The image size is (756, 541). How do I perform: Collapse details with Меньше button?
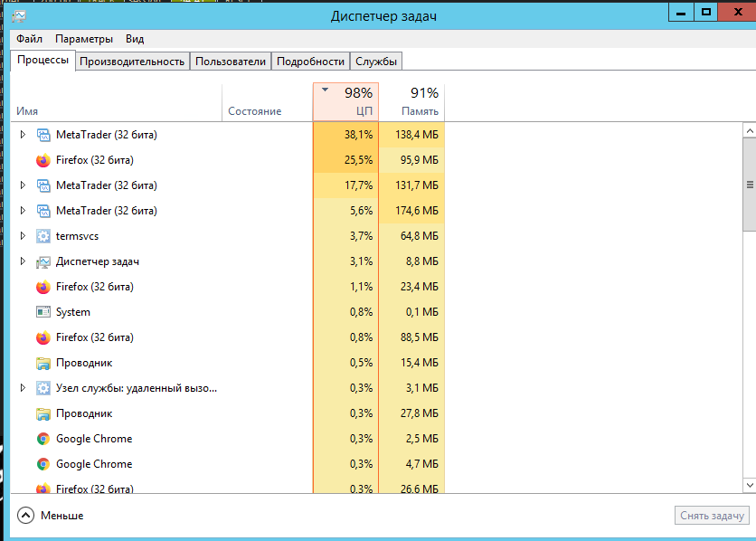click(50, 516)
